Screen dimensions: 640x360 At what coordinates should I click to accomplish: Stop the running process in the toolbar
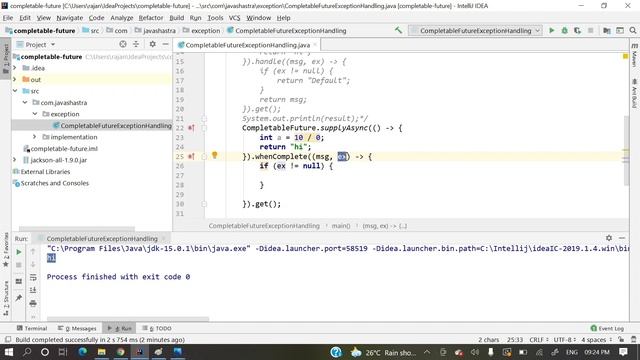tap(590, 30)
